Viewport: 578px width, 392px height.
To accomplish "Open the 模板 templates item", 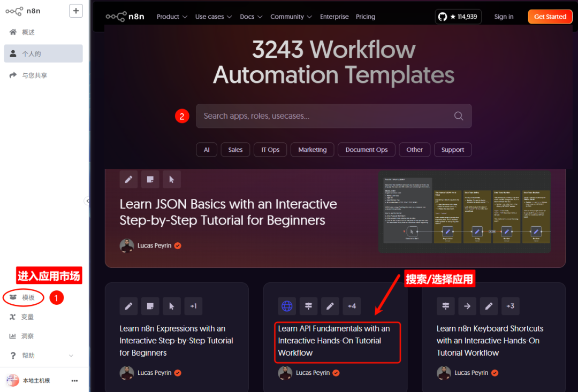I will pyautogui.click(x=23, y=297).
